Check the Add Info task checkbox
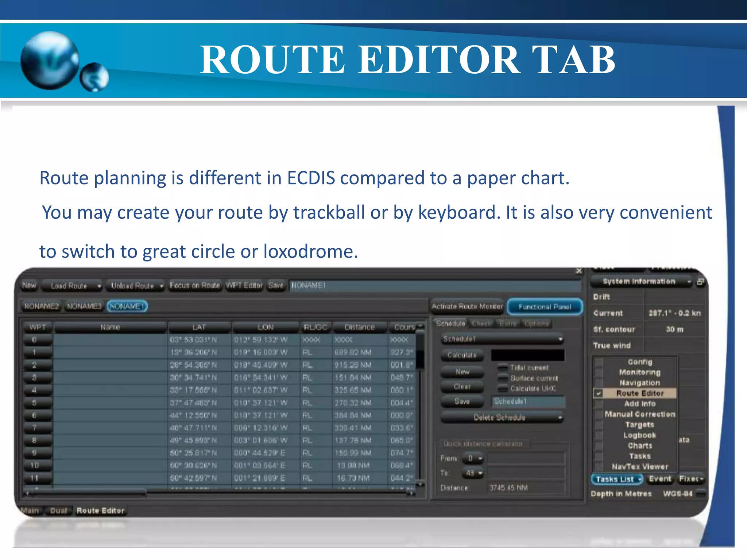The width and height of the screenshot is (747, 560). pyautogui.click(x=598, y=404)
